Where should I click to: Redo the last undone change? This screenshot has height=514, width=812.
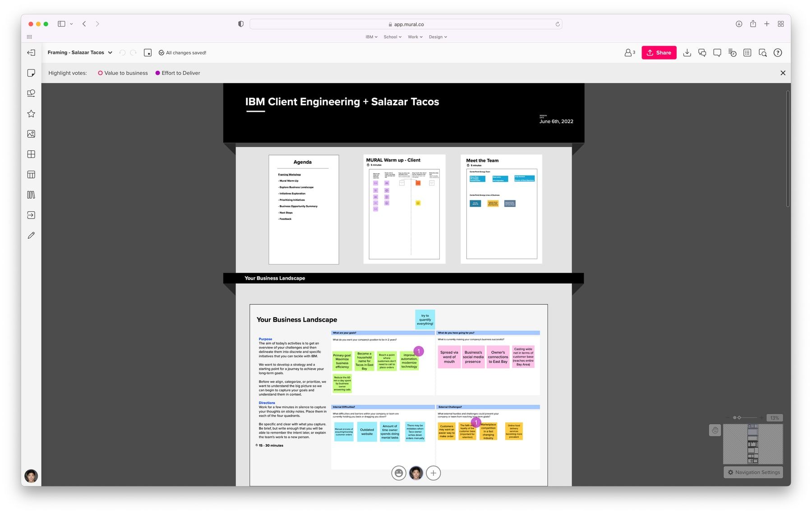click(x=133, y=53)
